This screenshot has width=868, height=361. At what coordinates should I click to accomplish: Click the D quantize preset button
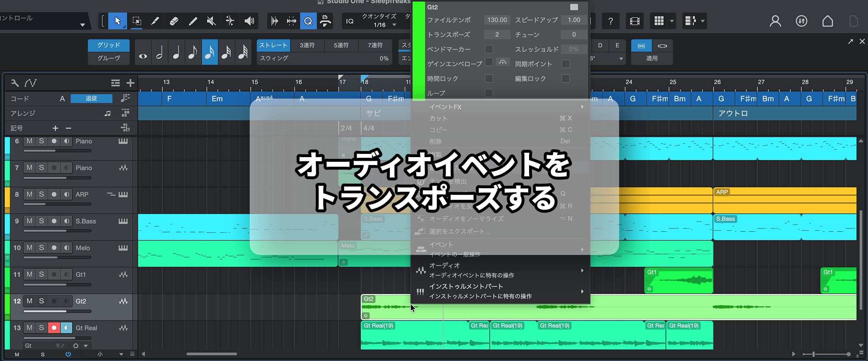(x=600, y=45)
